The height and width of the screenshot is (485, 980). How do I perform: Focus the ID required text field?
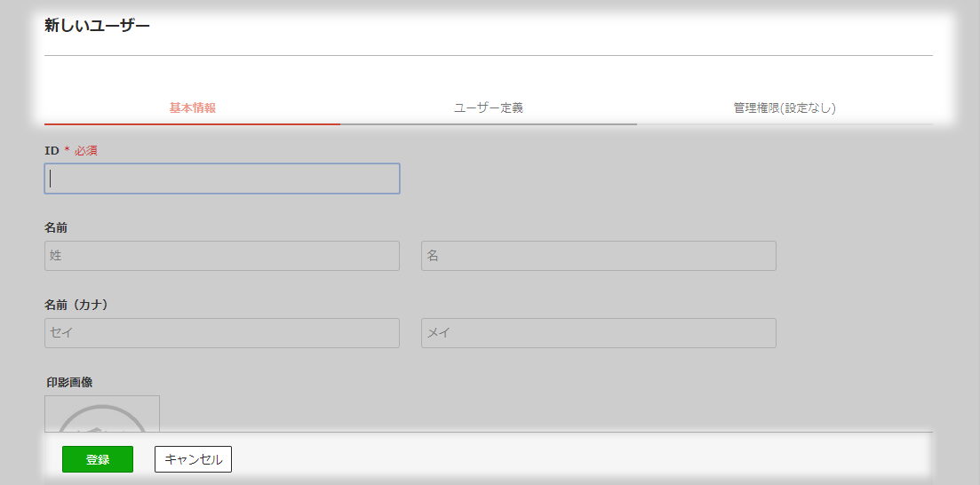coord(222,179)
